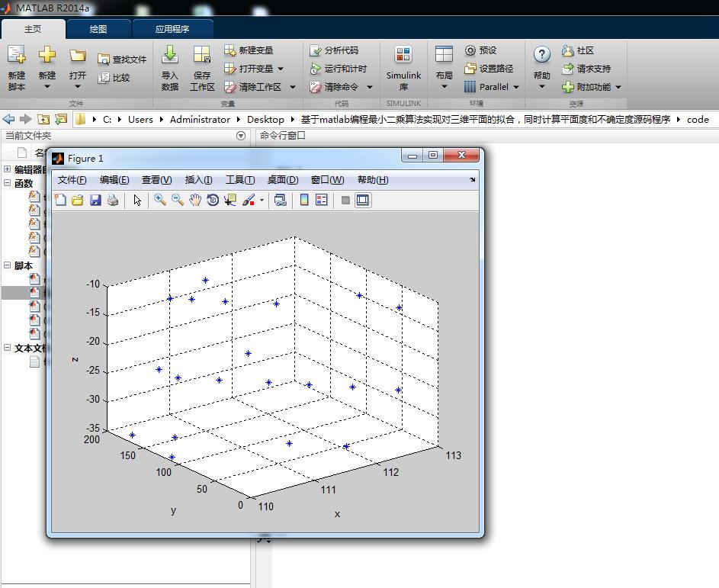719x588 pixels.
Task: Open the 工具(T) menu in Figure 1
Action: coord(240,180)
